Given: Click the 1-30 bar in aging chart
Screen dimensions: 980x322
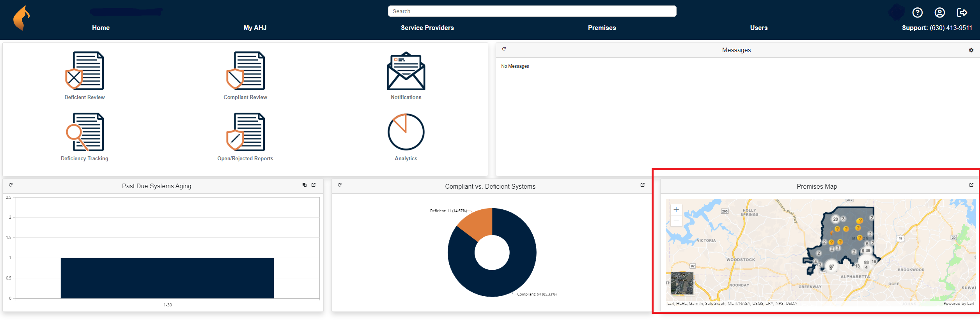Looking at the screenshot, I should (x=167, y=278).
